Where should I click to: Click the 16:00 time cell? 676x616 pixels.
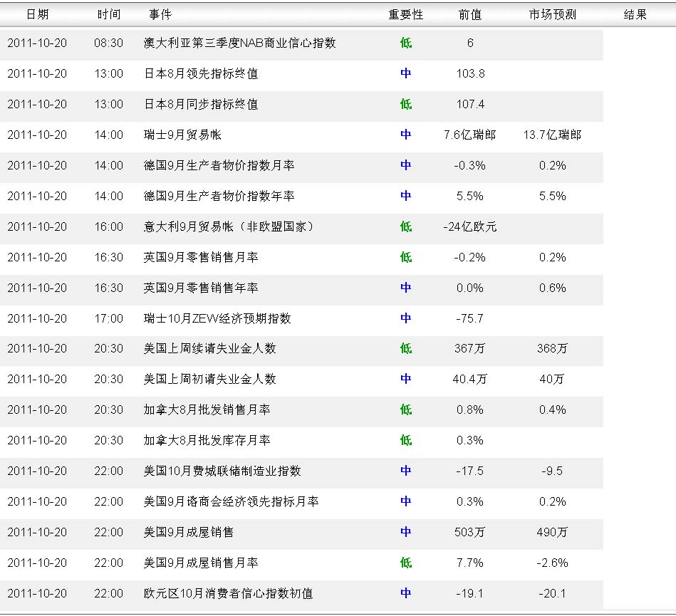pos(109,226)
